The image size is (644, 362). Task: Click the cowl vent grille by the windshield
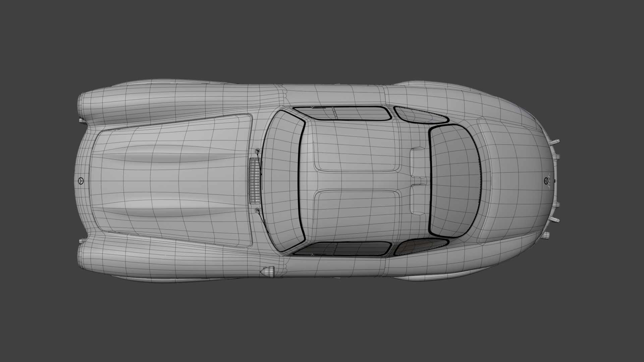pyautogui.click(x=255, y=181)
